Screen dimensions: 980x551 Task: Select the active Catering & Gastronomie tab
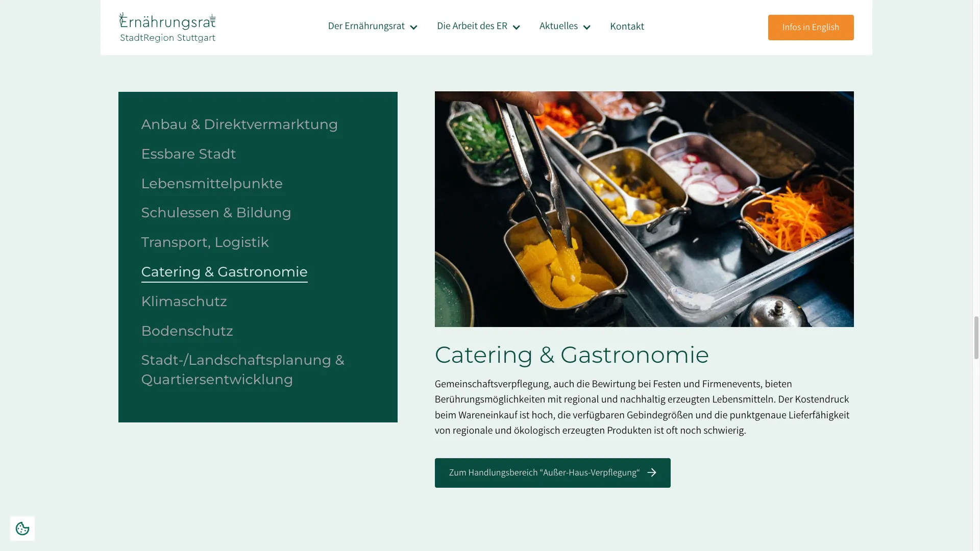point(224,272)
